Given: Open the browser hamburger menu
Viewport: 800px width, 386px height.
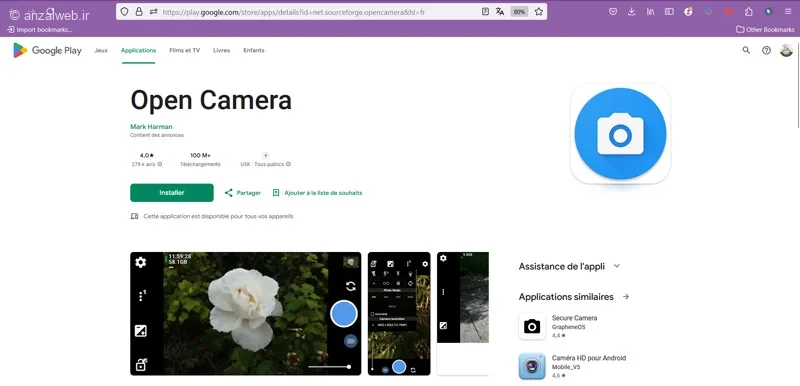Looking at the screenshot, I should (788, 12).
